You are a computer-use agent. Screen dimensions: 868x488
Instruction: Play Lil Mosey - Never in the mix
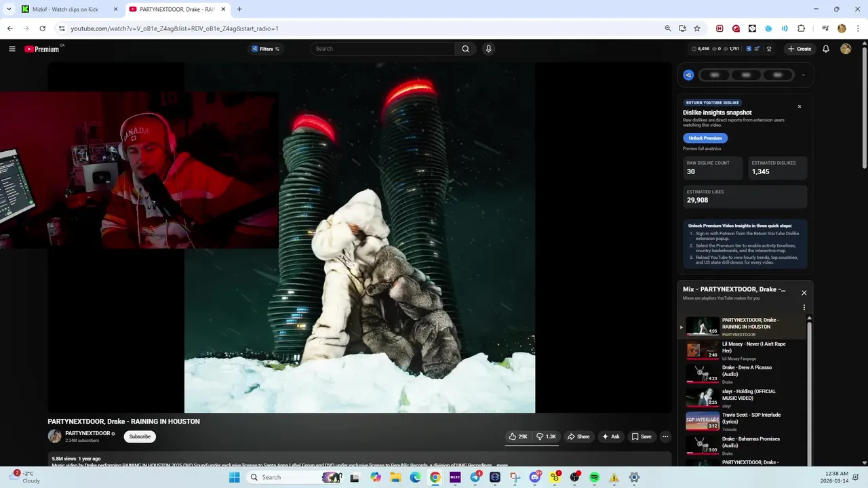point(744,350)
